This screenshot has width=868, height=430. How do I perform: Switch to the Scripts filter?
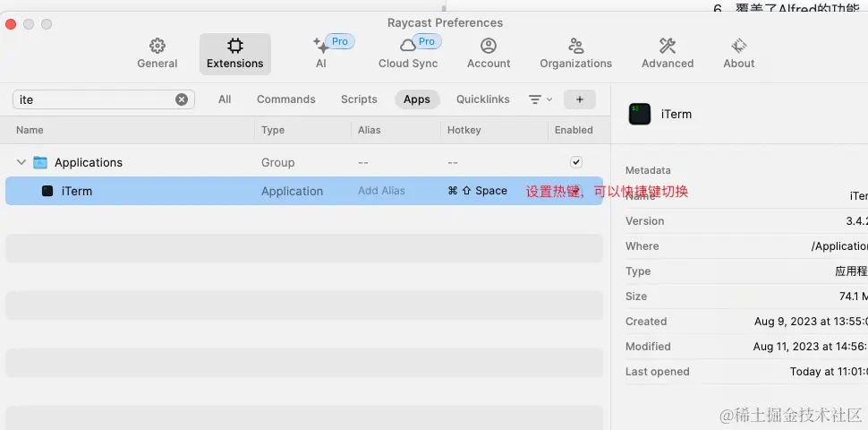point(359,99)
